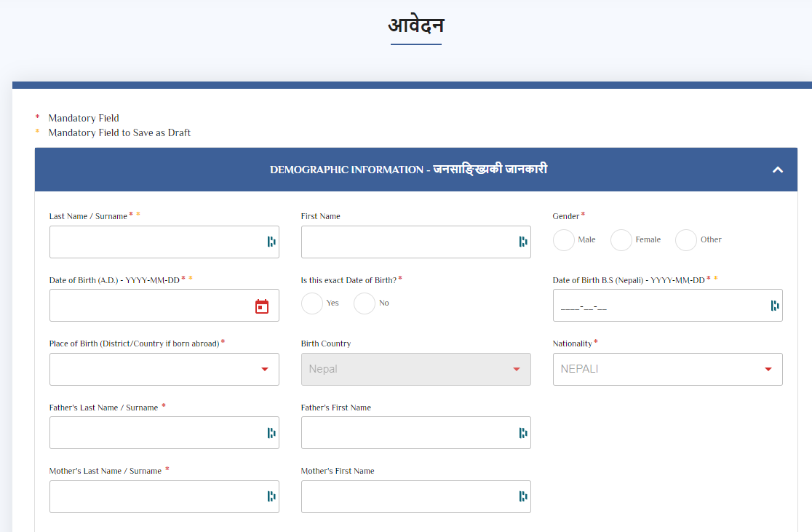
Task: Select Female gender option
Action: (621, 240)
